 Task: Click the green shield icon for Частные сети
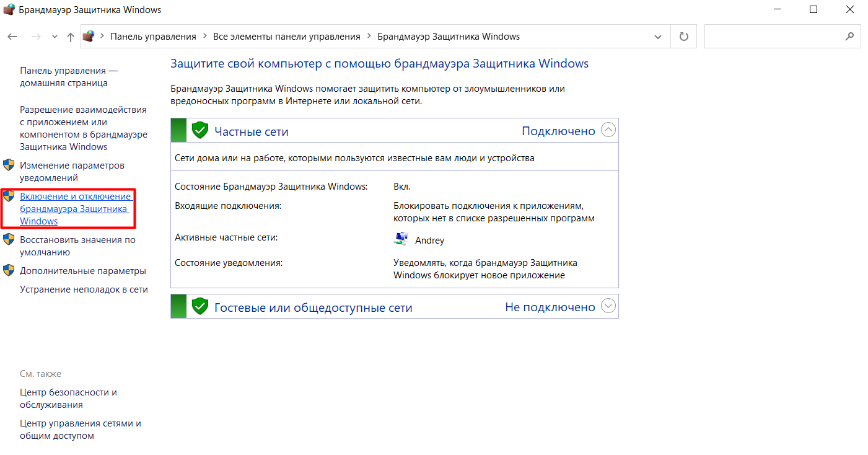(199, 130)
